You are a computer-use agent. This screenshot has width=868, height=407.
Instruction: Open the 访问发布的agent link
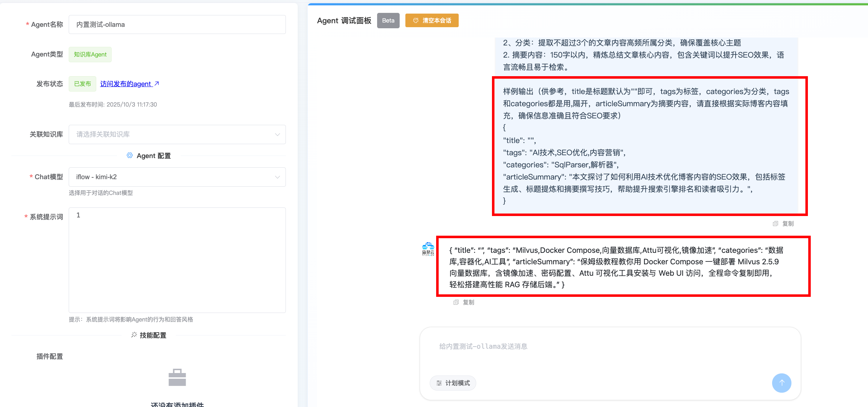click(x=125, y=84)
